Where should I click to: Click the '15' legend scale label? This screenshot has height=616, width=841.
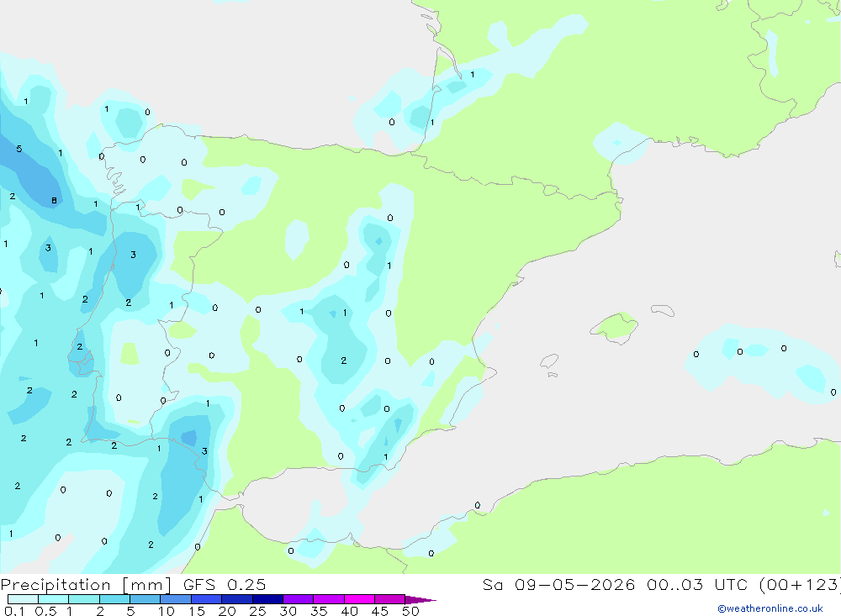point(197,611)
